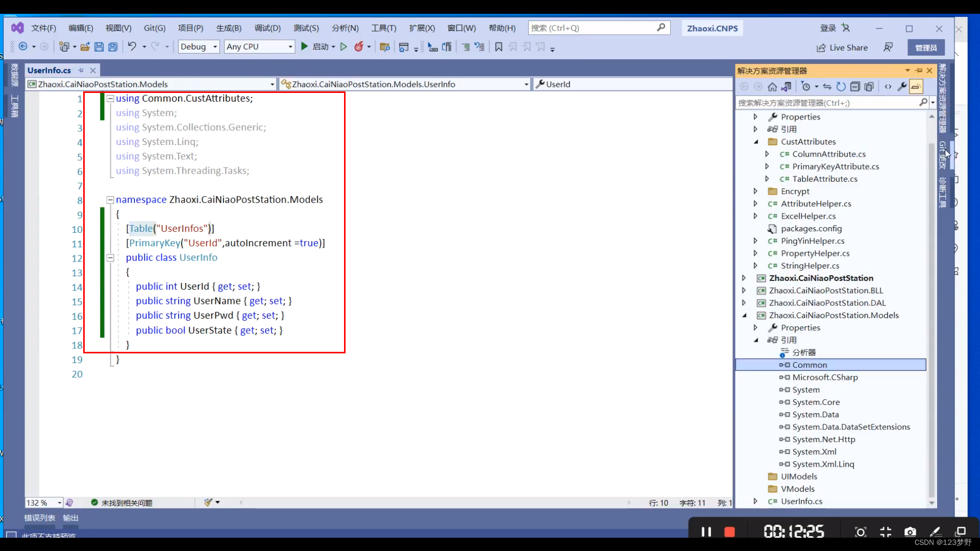Select PrimaryKeyAttribute.cs in Solution Explorer

(836, 166)
